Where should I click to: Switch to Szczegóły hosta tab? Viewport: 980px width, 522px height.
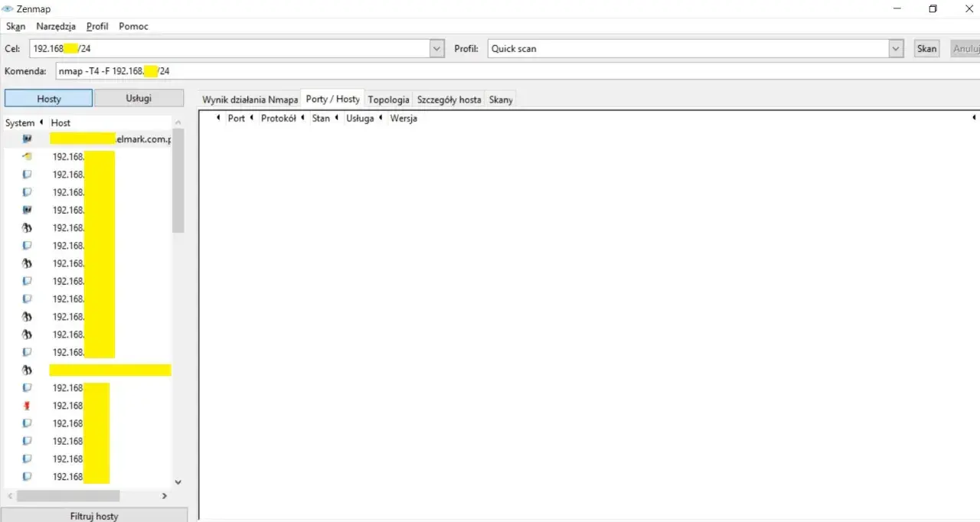pos(449,100)
